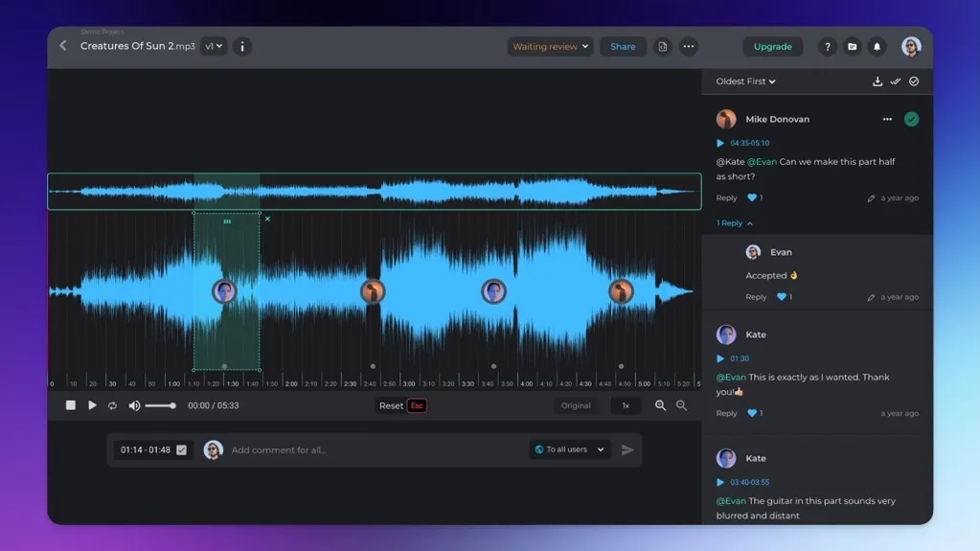This screenshot has height=551, width=980.
Task: Zoom in on the waveform
Action: 660,405
